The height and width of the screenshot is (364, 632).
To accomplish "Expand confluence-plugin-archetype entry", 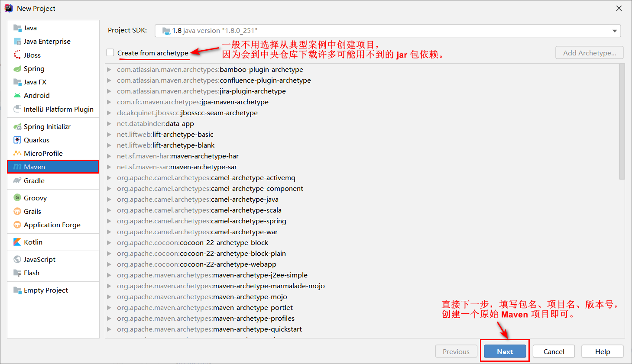I will point(109,80).
